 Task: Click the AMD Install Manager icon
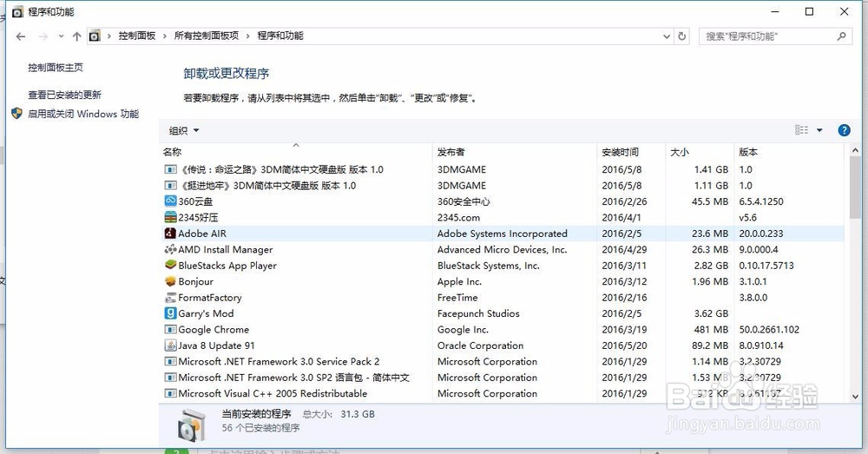coord(170,249)
